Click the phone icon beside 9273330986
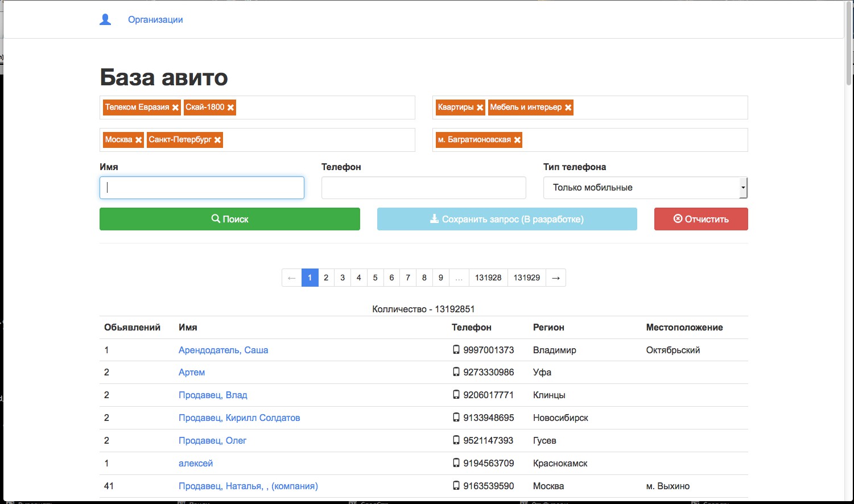The width and height of the screenshot is (854, 504). click(x=456, y=372)
